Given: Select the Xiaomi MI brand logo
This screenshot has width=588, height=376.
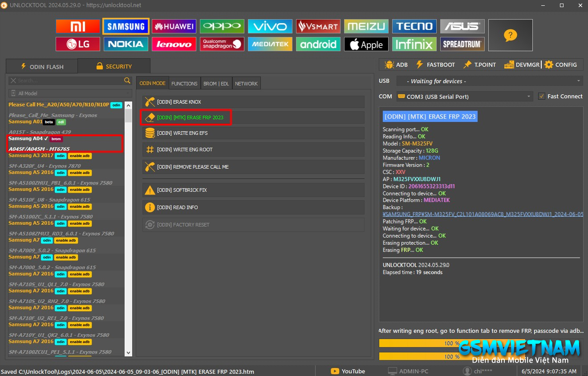Looking at the screenshot, I should (78, 26).
